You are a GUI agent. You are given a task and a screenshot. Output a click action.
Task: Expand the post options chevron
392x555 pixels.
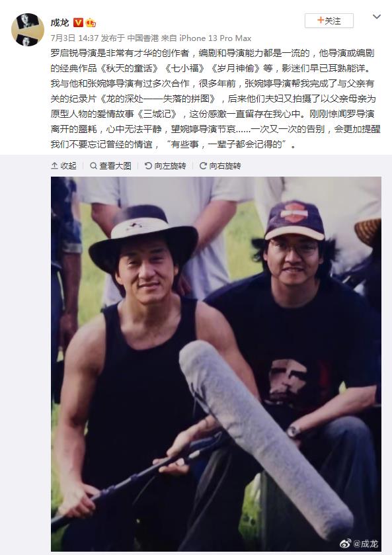click(377, 17)
